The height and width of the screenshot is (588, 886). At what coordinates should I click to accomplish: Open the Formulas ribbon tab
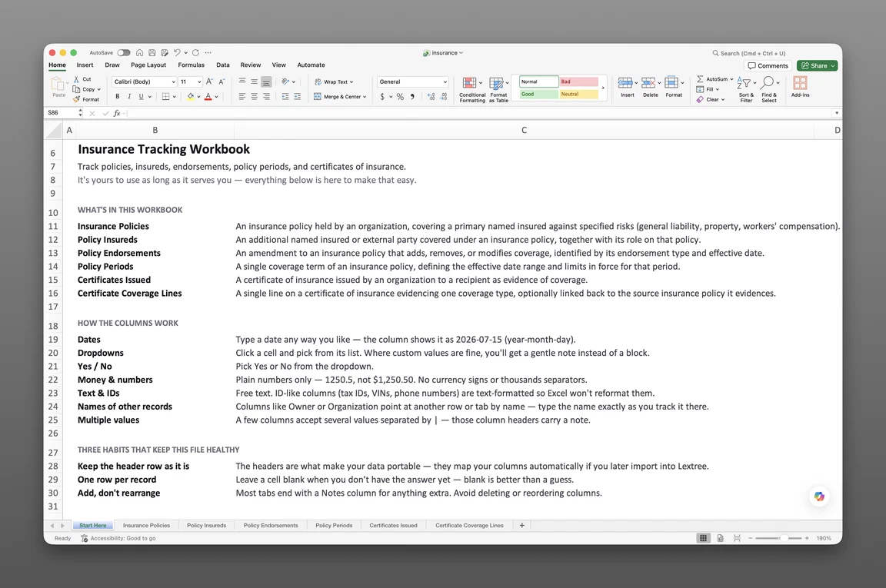(x=191, y=65)
